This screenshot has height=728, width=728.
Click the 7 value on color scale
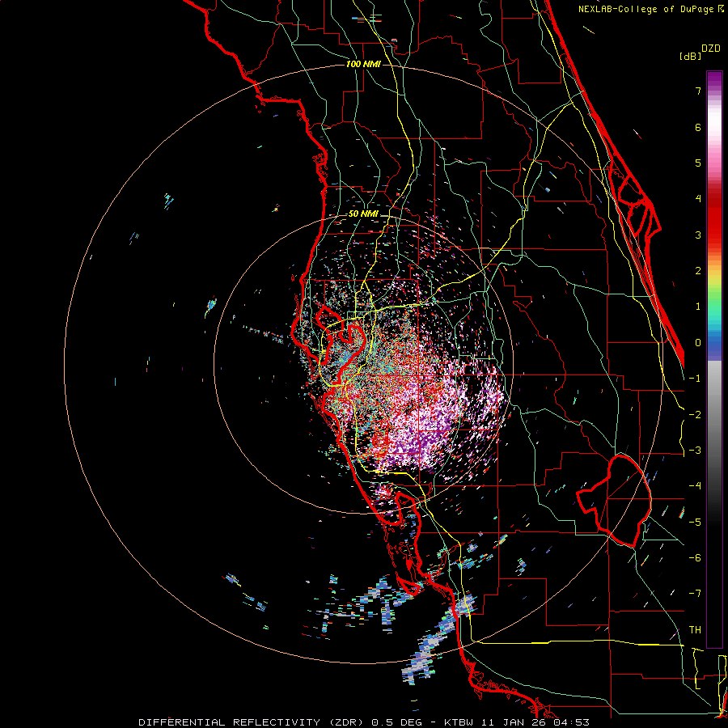(x=698, y=91)
